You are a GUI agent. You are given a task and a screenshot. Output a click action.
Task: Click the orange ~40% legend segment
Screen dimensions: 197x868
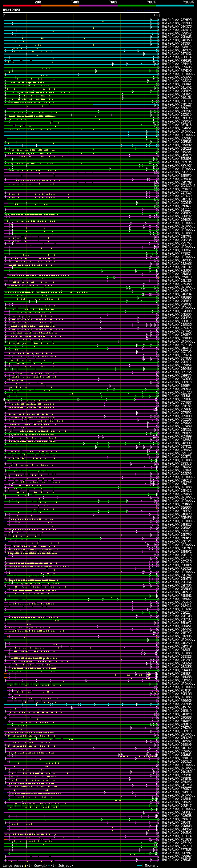pyautogui.click(x=60, y=6)
